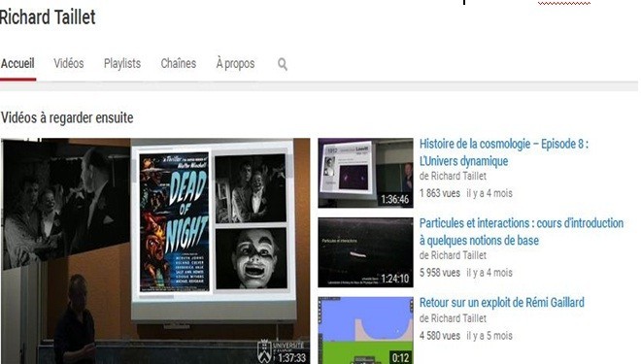Play the featured Dead of Night lecture video

coord(155,250)
